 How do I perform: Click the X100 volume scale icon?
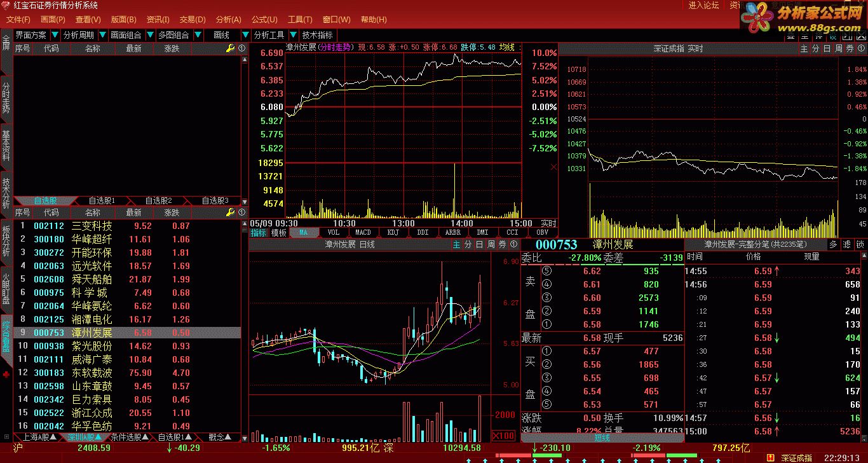pos(504,436)
